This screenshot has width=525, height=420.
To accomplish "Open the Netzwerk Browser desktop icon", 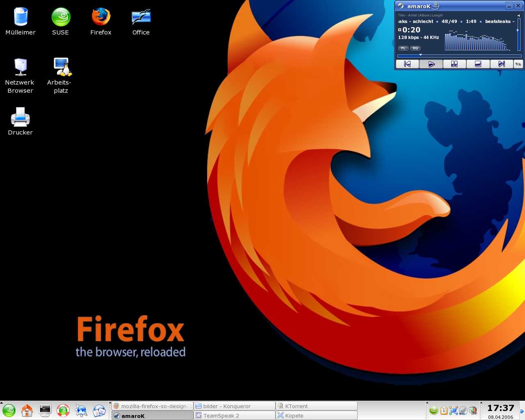I will pyautogui.click(x=21, y=75).
